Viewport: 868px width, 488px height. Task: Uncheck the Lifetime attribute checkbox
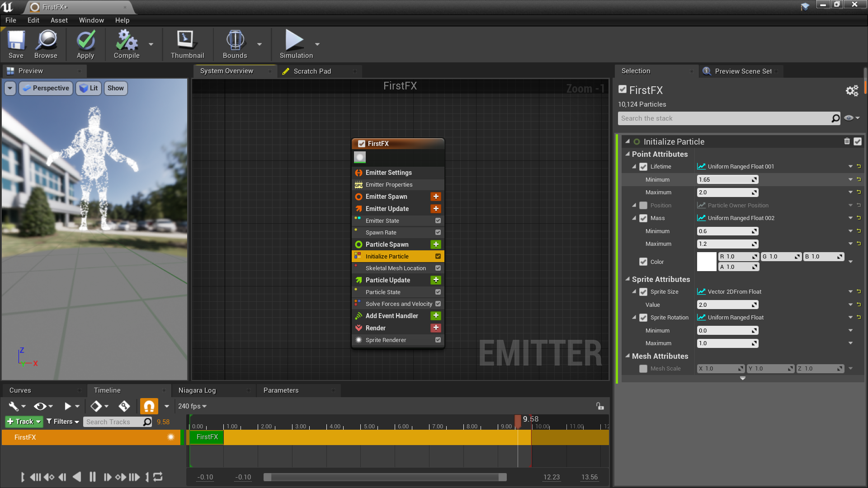click(x=643, y=167)
